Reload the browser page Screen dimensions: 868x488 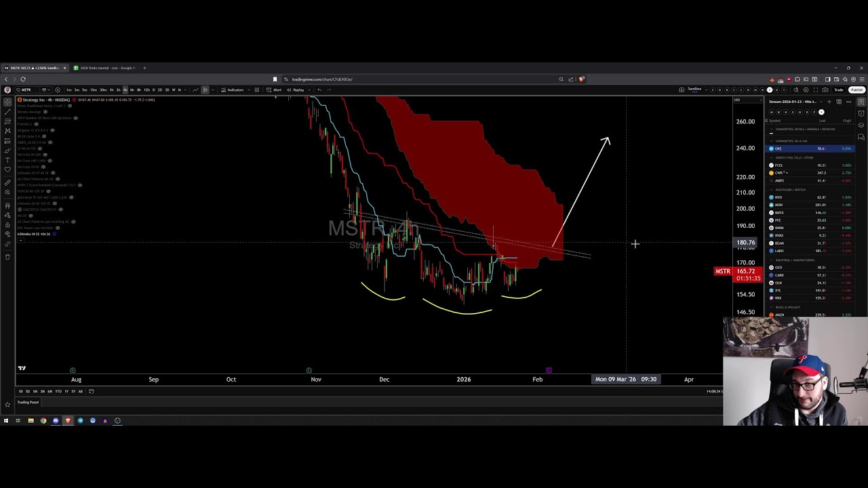pos(23,79)
